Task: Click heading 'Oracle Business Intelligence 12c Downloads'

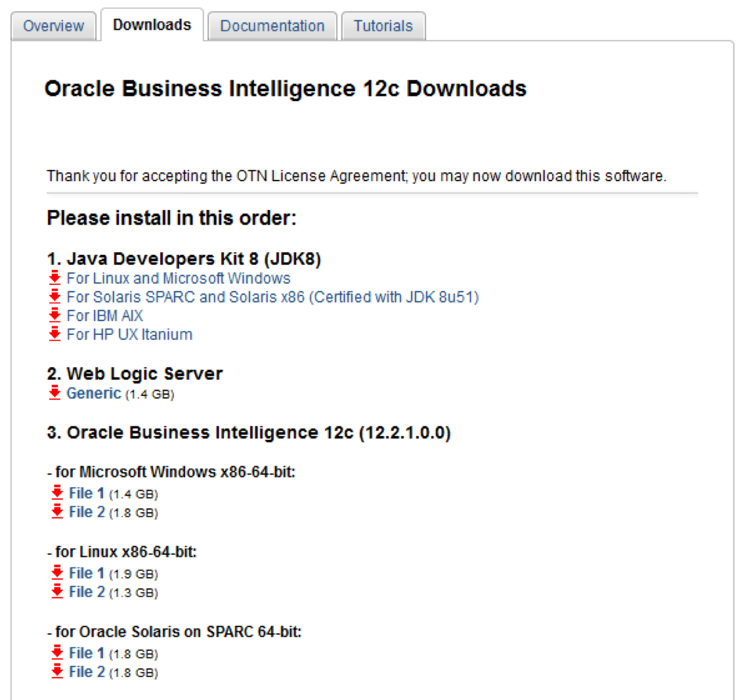Action: coord(286,89)
